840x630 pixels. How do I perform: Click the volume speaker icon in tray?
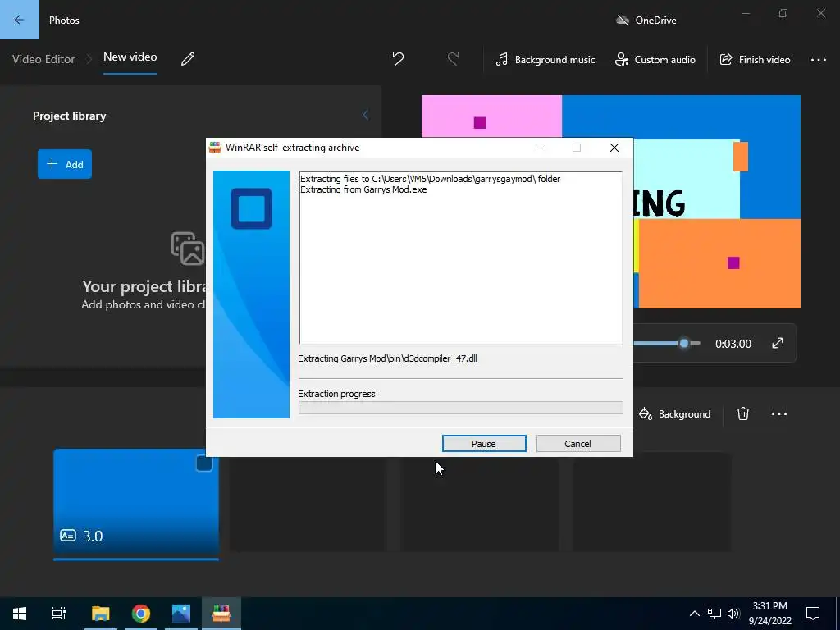733,614
